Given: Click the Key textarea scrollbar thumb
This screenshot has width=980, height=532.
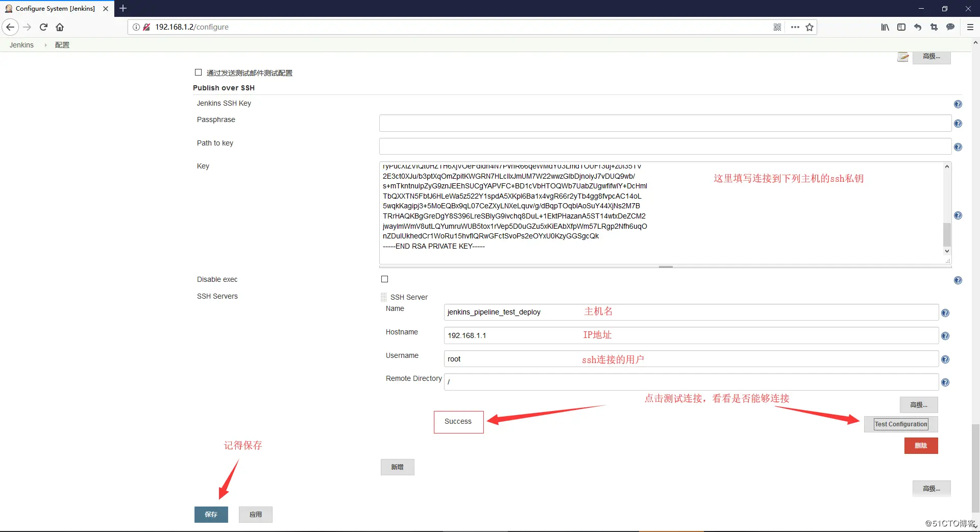Looking at the screenshot, I should coord(947,235).
